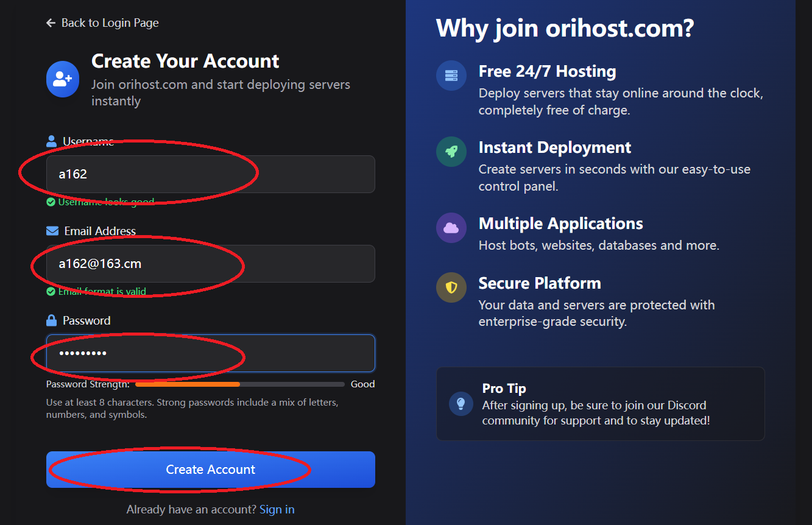Screen dimensions: 812x525
Task: Focus the Password input field
Action: click(210, 353)
